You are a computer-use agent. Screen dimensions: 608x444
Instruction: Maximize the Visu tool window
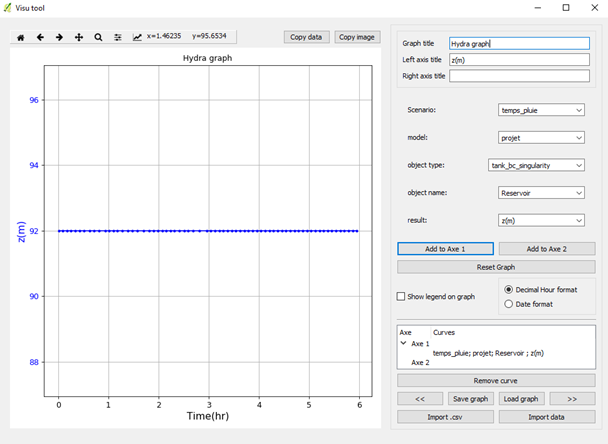(566, 8)
